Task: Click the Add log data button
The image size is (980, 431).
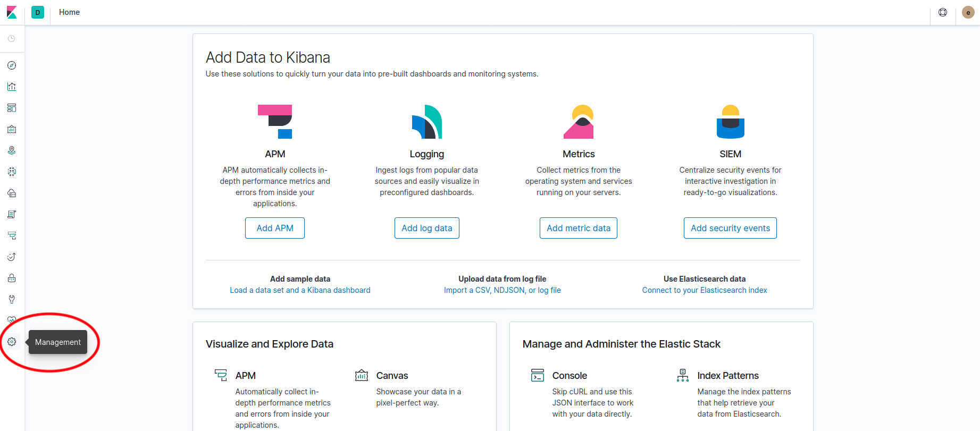Action: coord(427,228)
